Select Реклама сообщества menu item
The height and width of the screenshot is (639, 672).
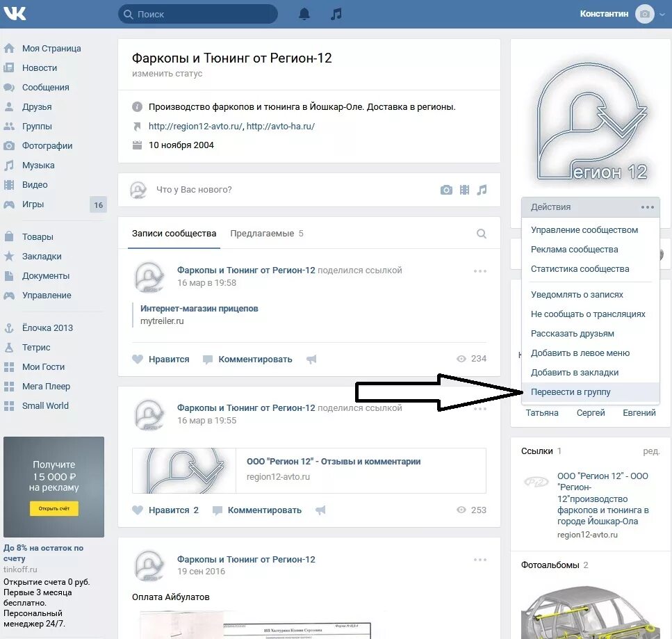[x=590, y=250]
